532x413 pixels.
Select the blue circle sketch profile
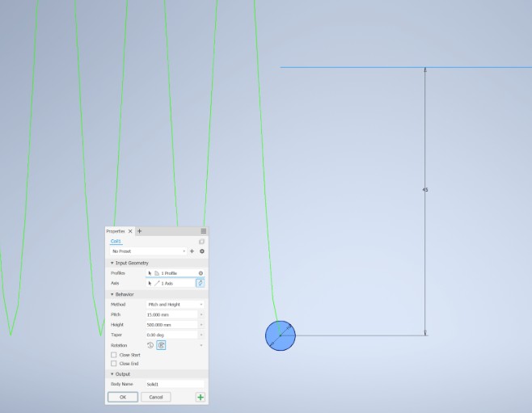[x=281, y=335]
